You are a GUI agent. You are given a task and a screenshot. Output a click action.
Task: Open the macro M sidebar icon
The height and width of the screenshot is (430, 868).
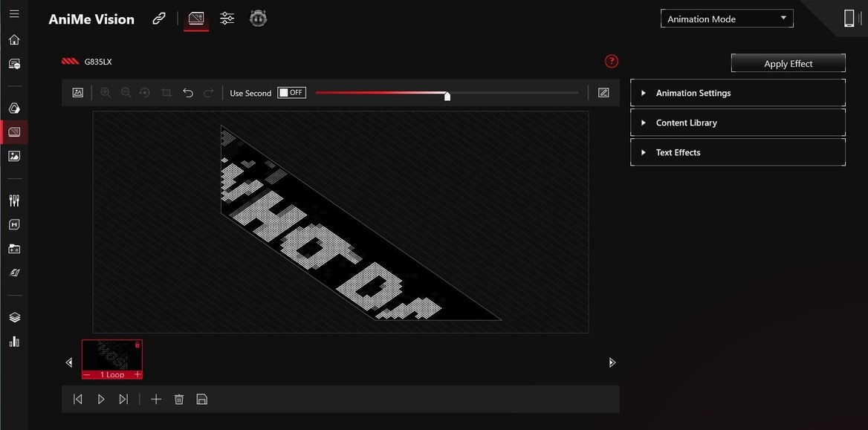tap(14, 225)
